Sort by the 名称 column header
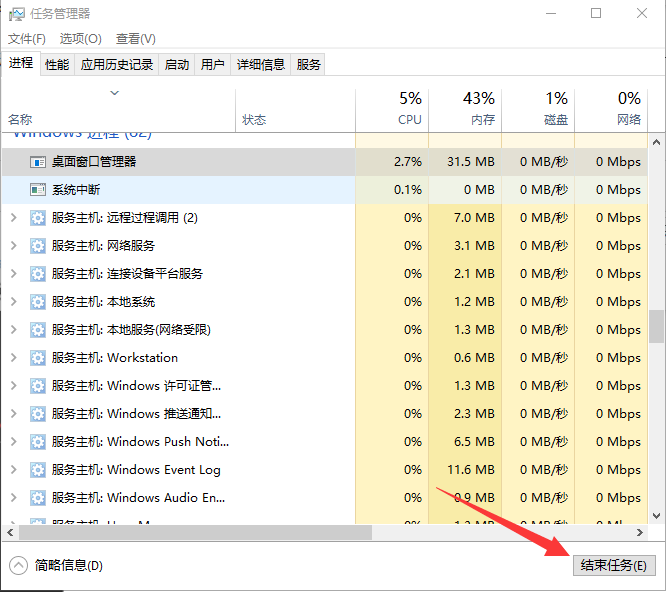 point(119,110)
